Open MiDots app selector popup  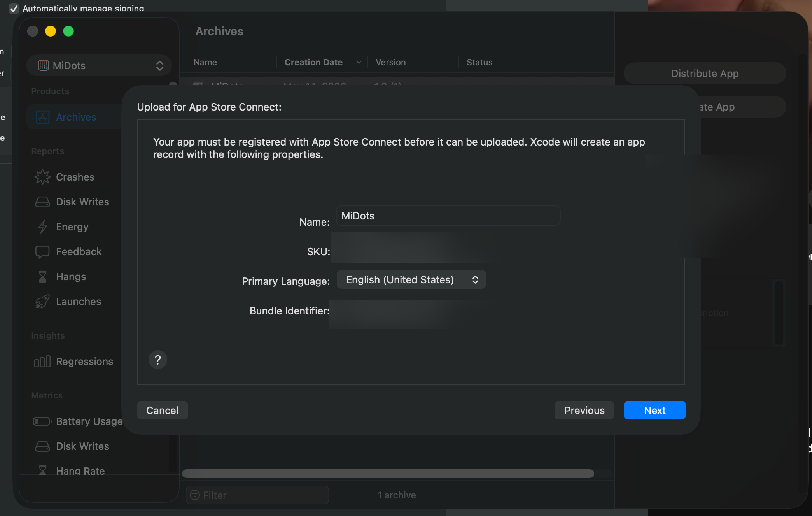(x=99, y=65)
